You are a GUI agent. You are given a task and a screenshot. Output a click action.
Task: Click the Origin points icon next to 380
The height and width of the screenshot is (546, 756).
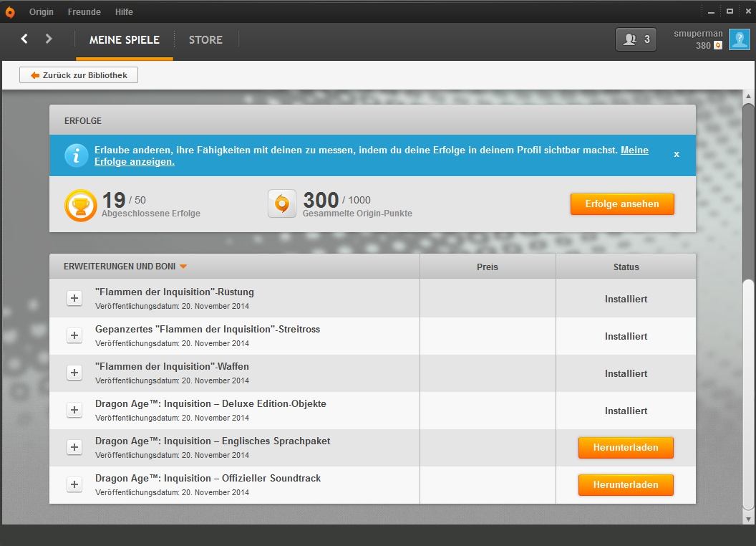[718, 45]
